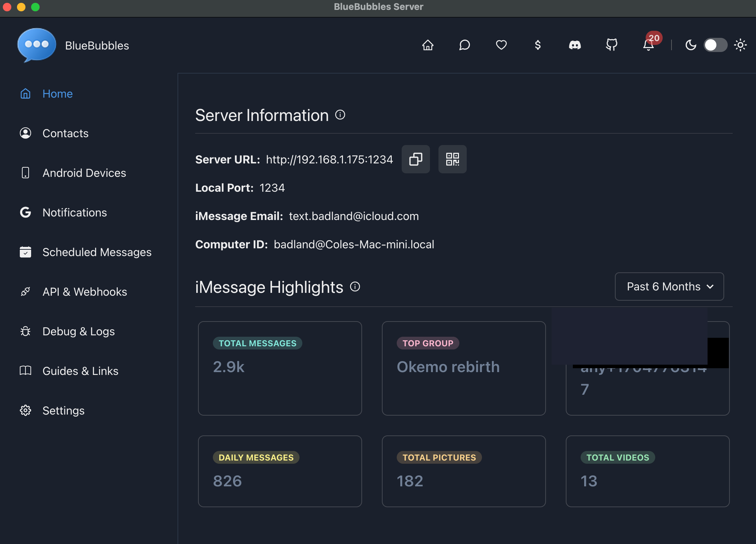
Task: Click the copy Server URL icon
Action: point(416,159)
